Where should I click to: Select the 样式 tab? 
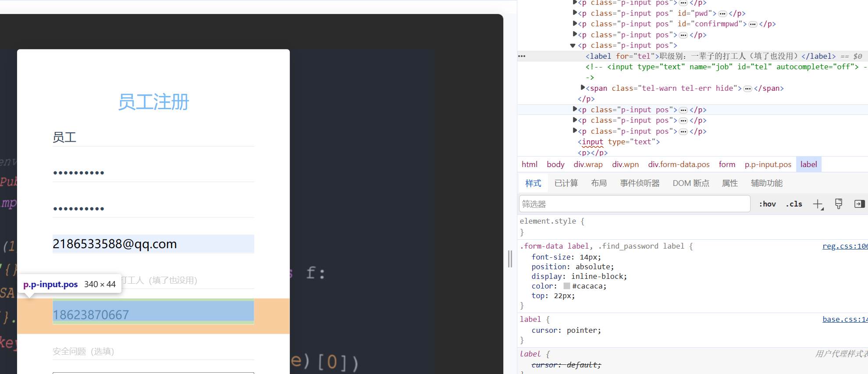pos(534,183)
